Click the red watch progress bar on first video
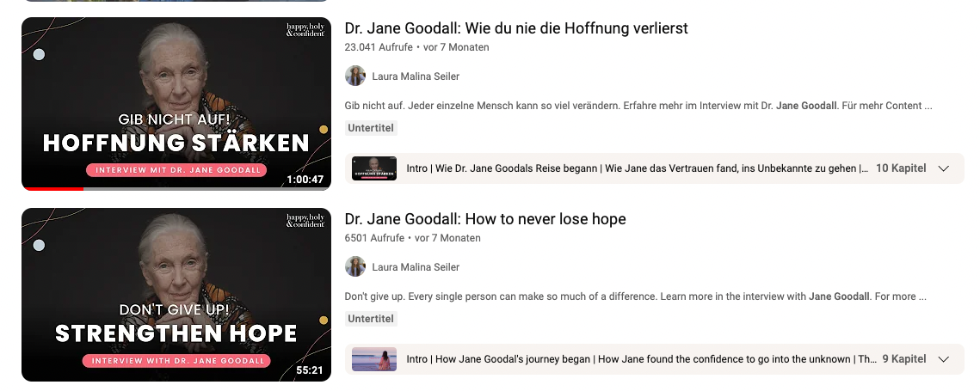 [52, 189]
